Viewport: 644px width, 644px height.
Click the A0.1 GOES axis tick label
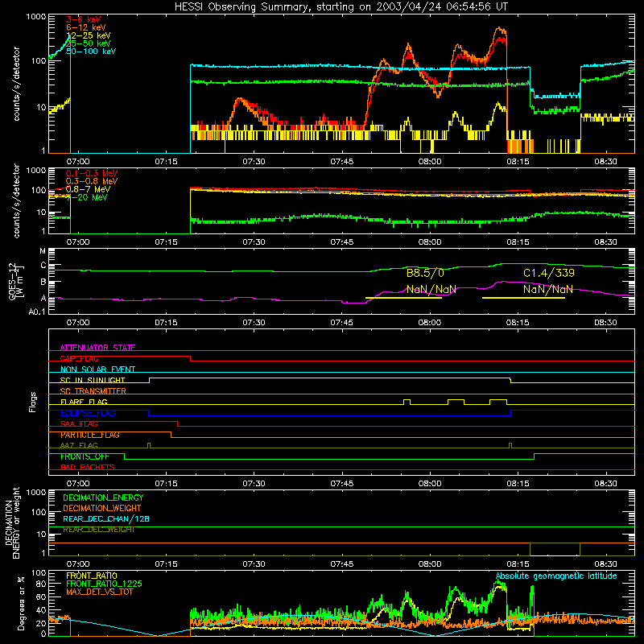point(37,312)
